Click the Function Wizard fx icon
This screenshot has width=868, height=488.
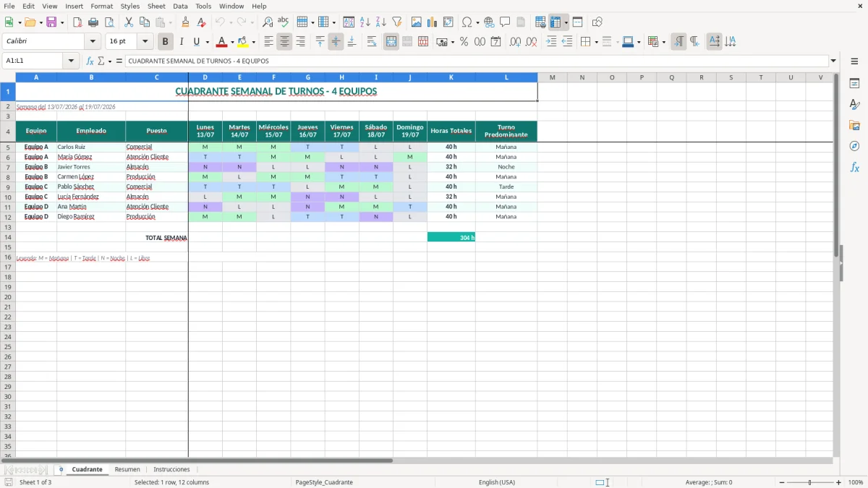click(90, 61)
